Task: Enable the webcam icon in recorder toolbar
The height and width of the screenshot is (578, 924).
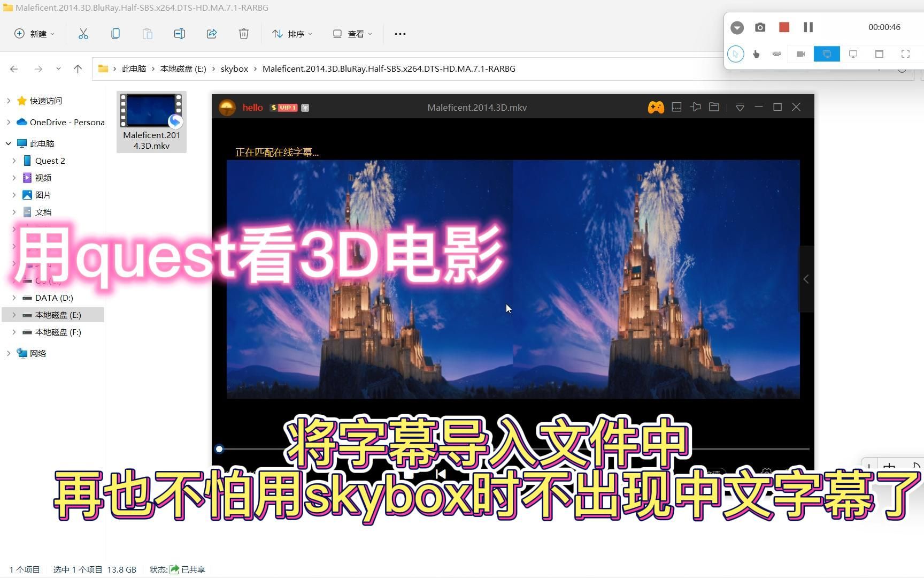Action: pos(800,54)
